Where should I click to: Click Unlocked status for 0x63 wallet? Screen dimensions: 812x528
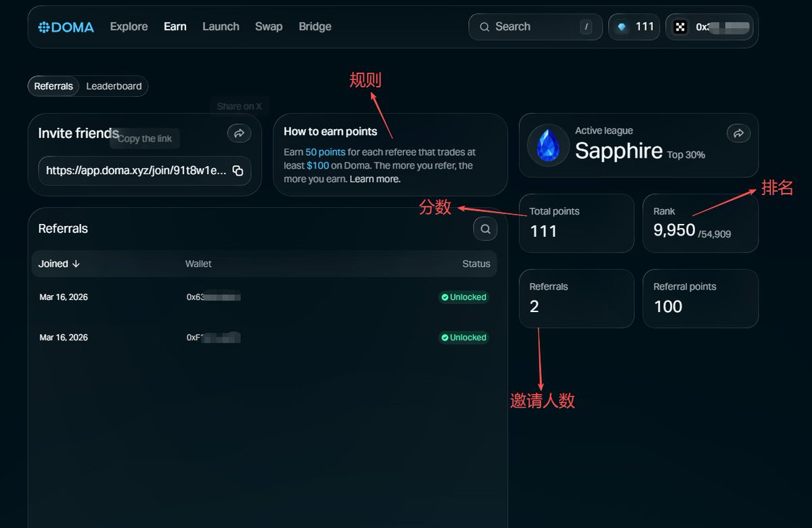click(x=464, y=297)
